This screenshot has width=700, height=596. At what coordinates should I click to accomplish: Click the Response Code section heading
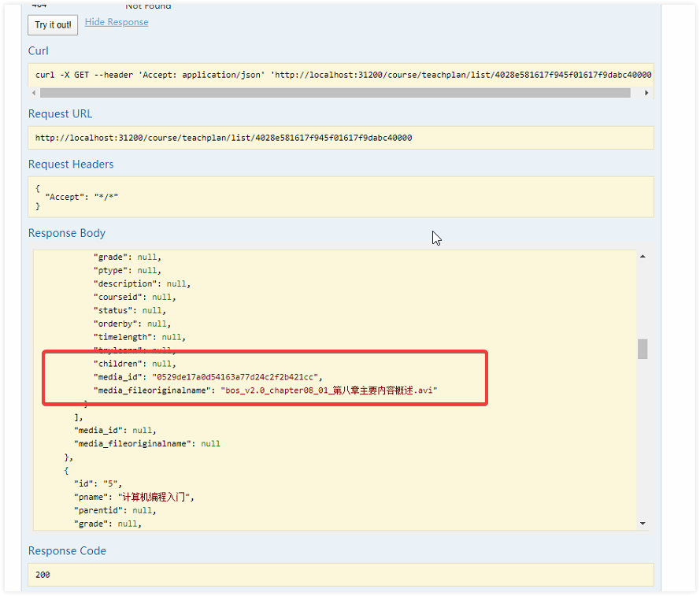pyautogui.click(x=68, y=551)
